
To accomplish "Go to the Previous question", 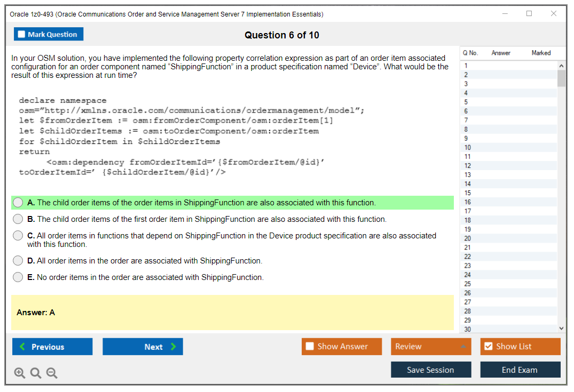I will click(52, 346).
